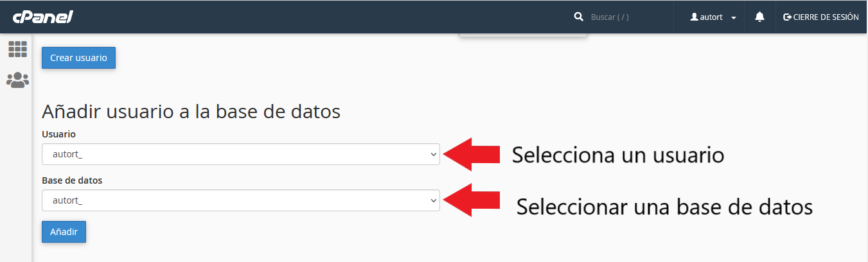
Task: Click the Añadir usuario a la base heading
Action: point(191,112)
